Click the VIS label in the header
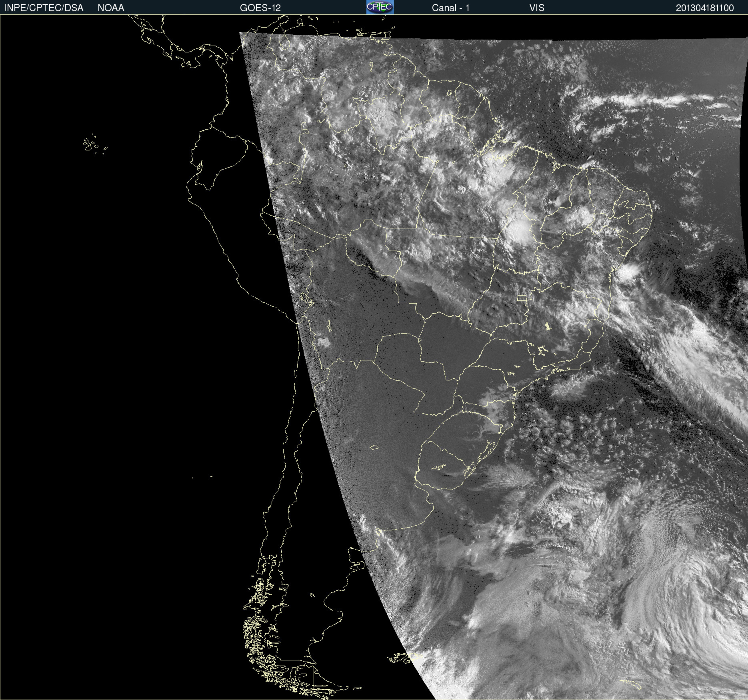The height and width of the screenshot is (700, 748). pyautogui.click(x=537, y=8)
